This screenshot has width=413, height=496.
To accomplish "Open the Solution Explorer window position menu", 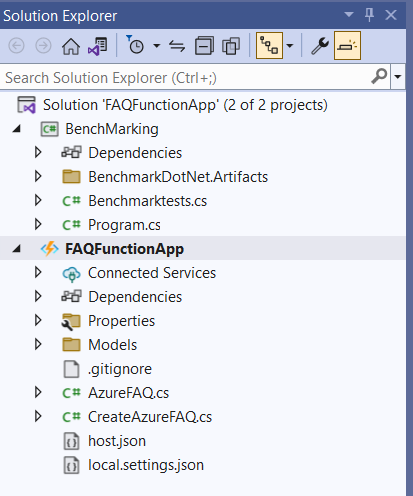I will point(349,15).
